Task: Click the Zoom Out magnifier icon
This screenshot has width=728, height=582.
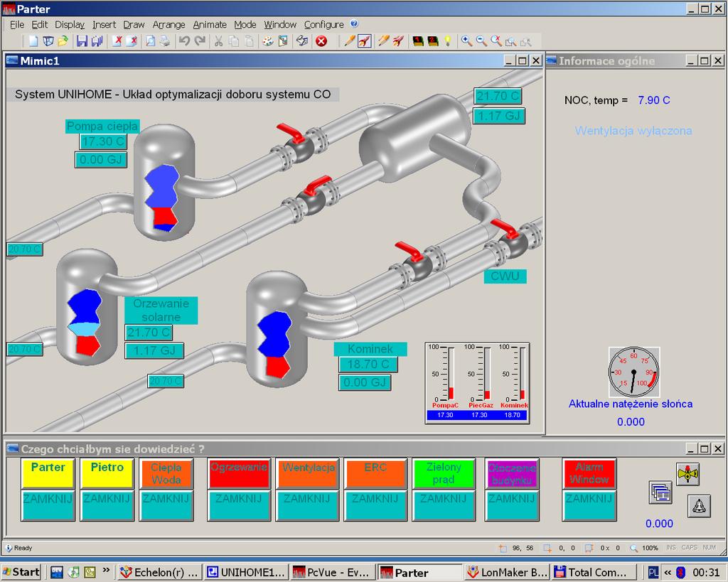Action: [x=481, y=41]
